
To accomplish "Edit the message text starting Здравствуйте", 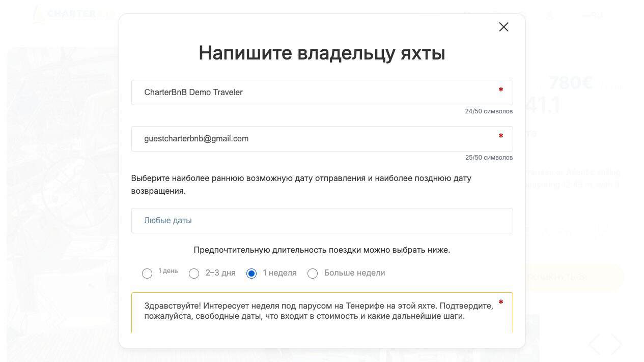I will [322, 313].
